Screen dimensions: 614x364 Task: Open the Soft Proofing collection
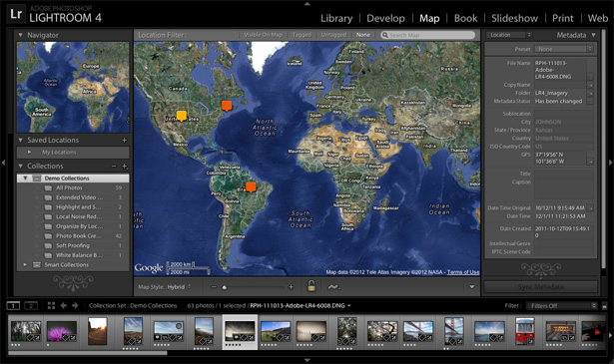(73, 245)
